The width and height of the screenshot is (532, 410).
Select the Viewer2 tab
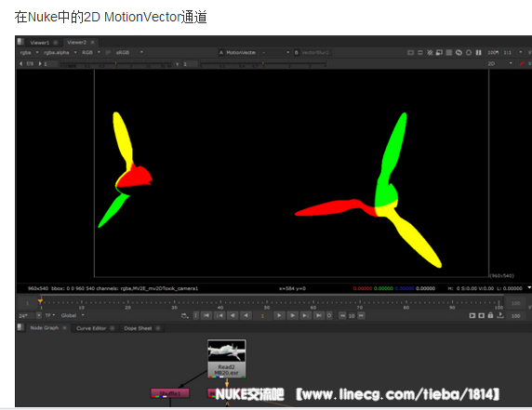tap(76, 42)
